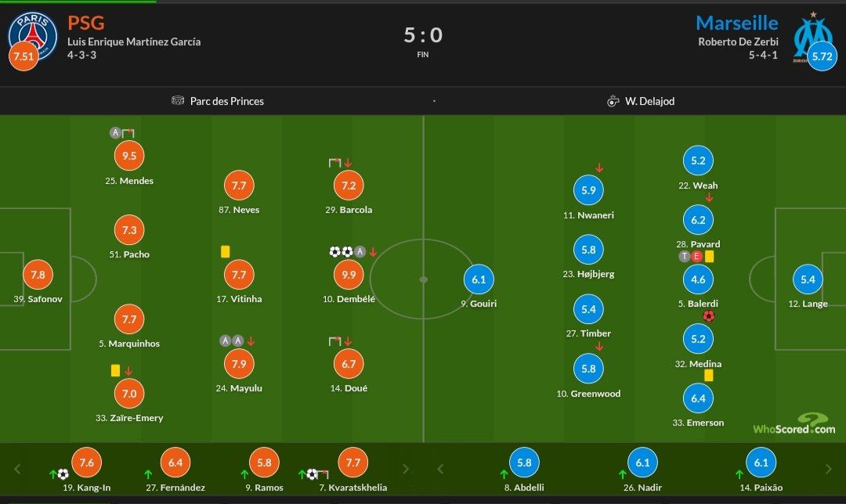Click the PSG club crest
The width and height of the screenshot is (846, 504).
(33, 34)
